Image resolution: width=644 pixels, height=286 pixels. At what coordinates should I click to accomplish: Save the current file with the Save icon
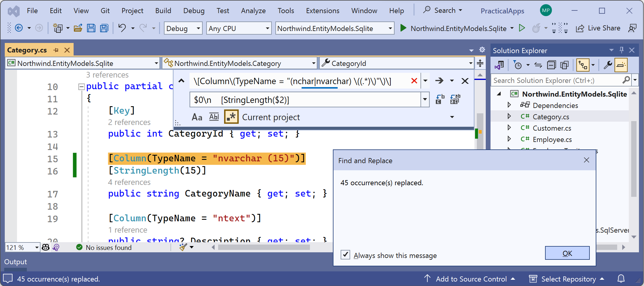[x=91, y=28]
